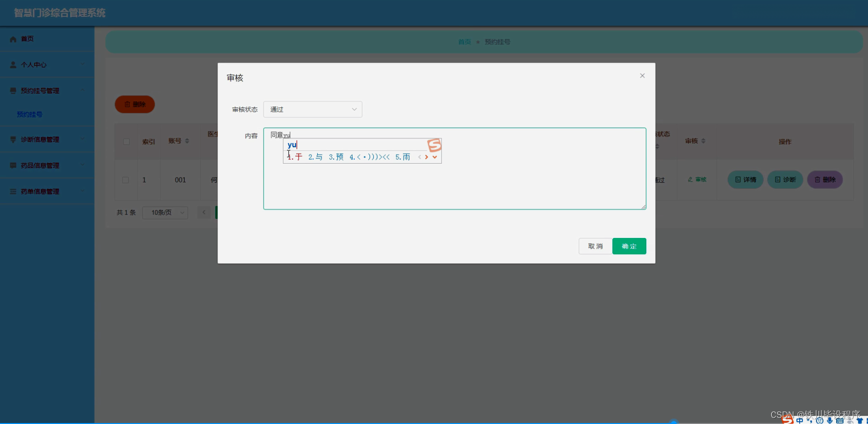868x424 pixels.
Task: Tick the checkbox for row 001
Action: [x=125, y=180]
